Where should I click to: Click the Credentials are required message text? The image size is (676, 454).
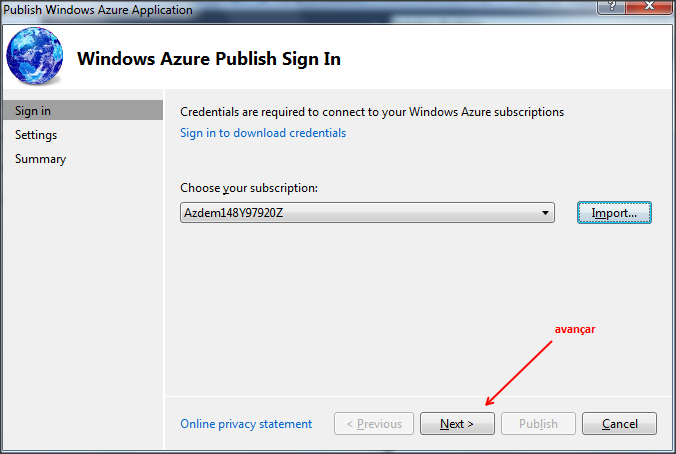[372, 112]
